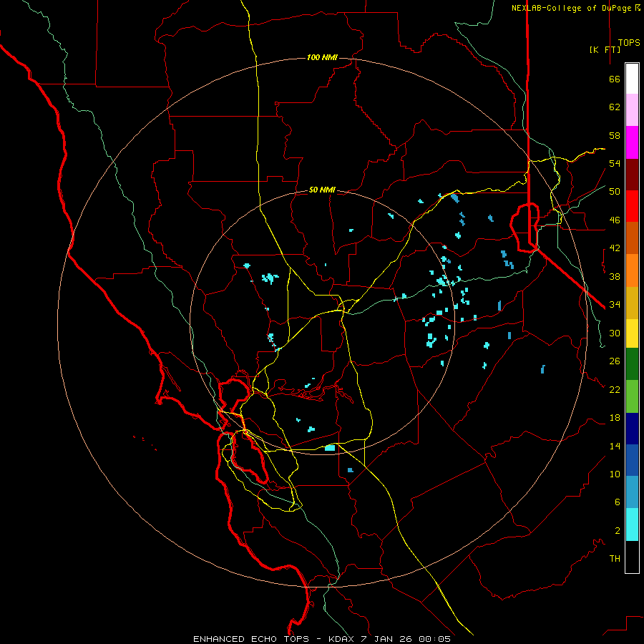Click the 7 JAN 26 00:05 timestamp
Image resolution: width=644 pixels, height=644 pixels.
tap(406, 639)
